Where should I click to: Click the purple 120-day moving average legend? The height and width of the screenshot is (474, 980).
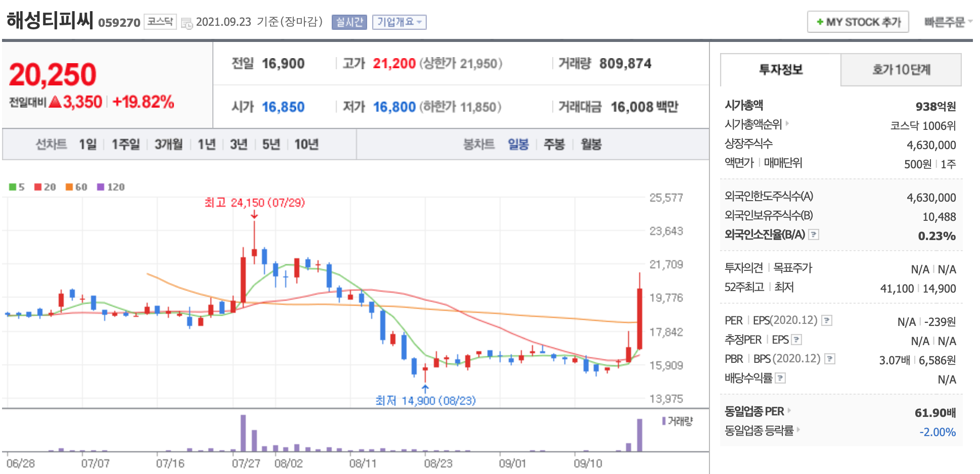(x=111, y=187)
